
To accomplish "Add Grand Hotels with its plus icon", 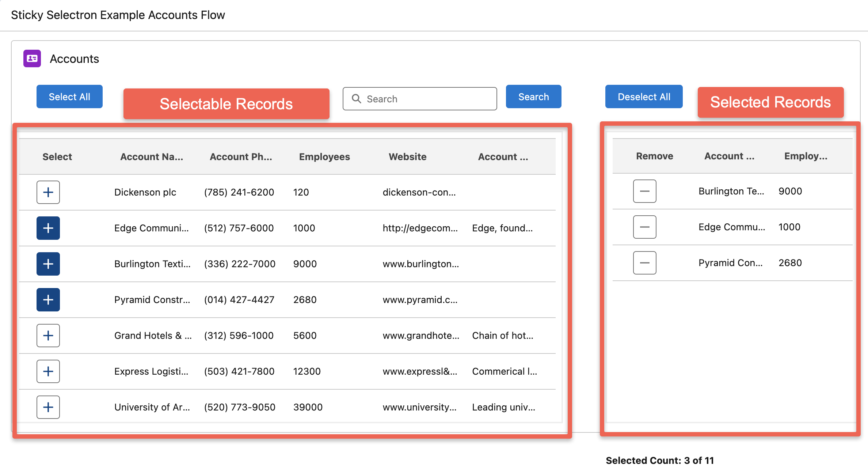I will pos(48,336).
